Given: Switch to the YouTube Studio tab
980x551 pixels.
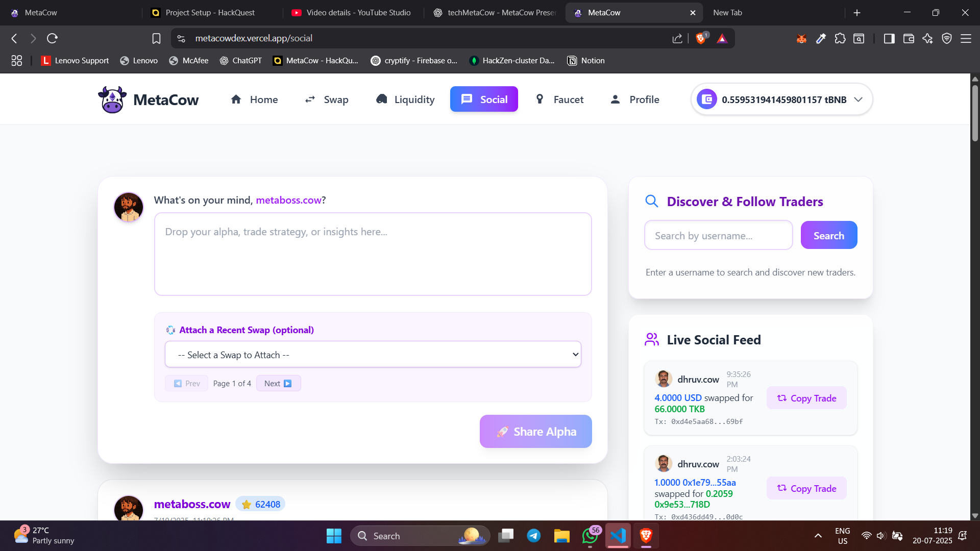Looking at the screenshot, I should coord(352,13).
